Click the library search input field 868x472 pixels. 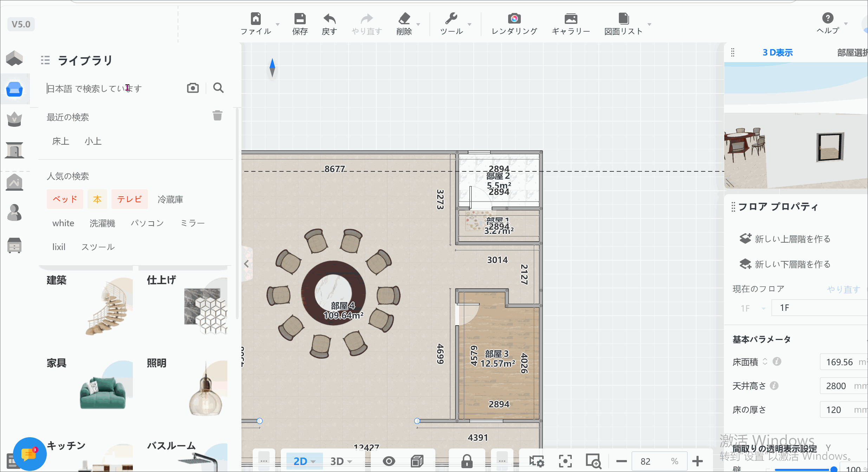[114, 88]
